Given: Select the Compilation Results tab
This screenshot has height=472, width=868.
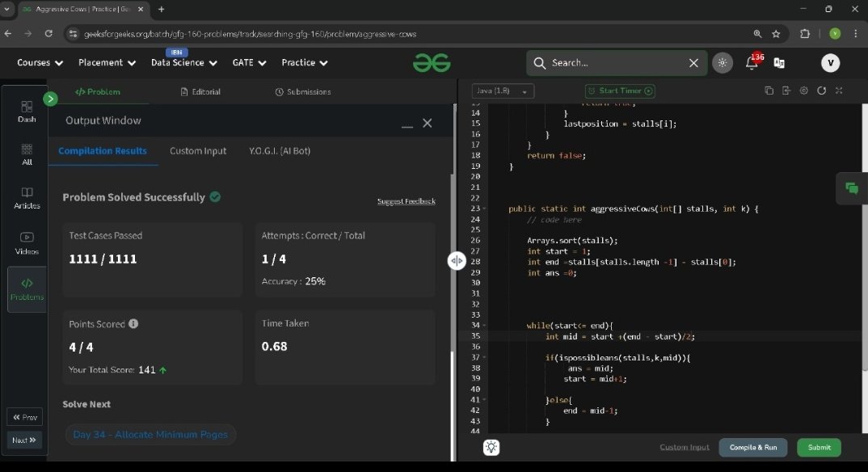Looking at the screenshot, I should click(103, 150).
